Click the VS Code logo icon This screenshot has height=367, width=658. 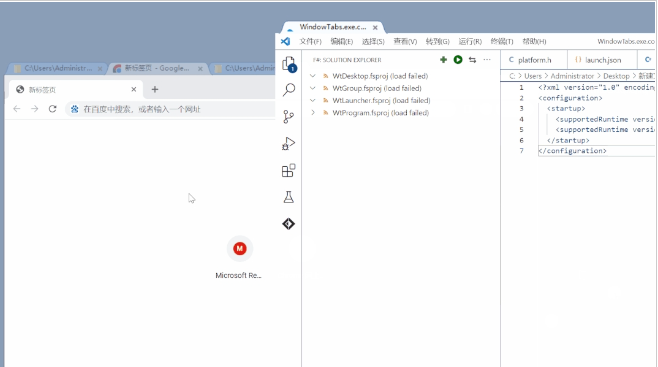click(x=285, y=41)
